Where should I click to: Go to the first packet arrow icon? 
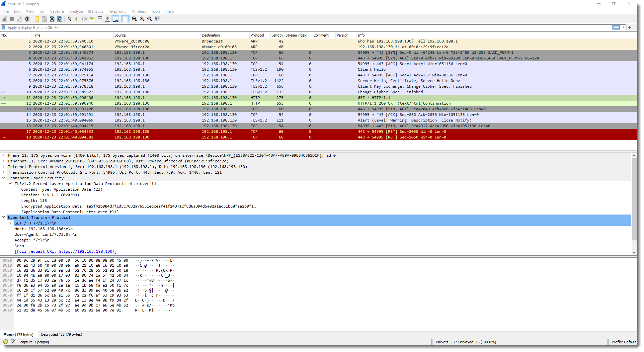(100, 19)
